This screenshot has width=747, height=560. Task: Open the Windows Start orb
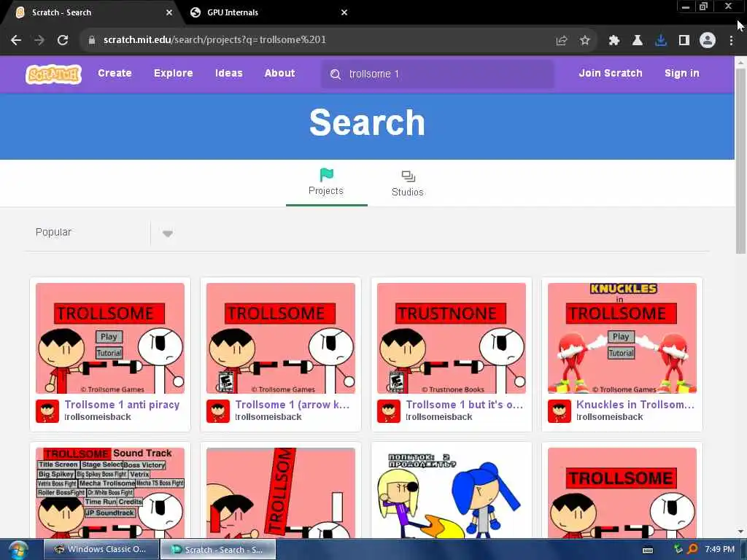pyautogui.click(x=18, y=551)
